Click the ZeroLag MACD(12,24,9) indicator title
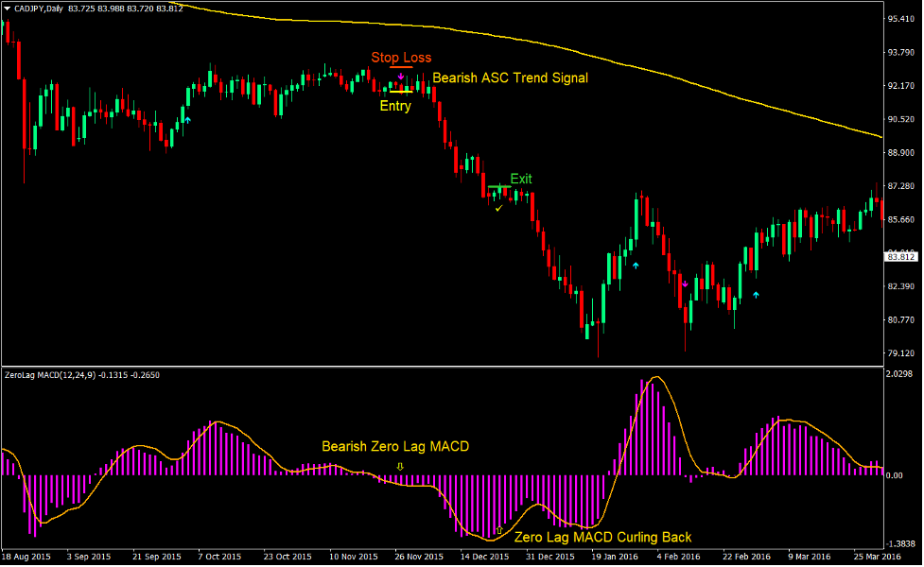 point(50,375)
